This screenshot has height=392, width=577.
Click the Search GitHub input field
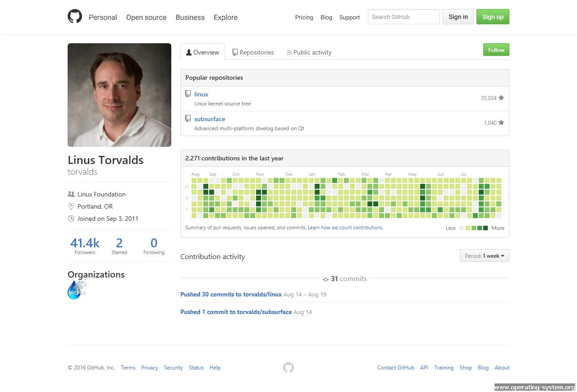pos(403,17)
